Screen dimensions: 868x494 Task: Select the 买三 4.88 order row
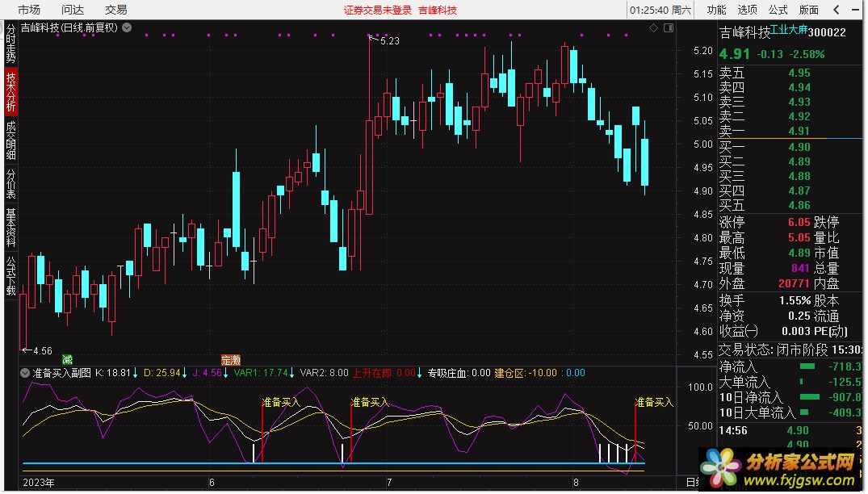[790, 176]
